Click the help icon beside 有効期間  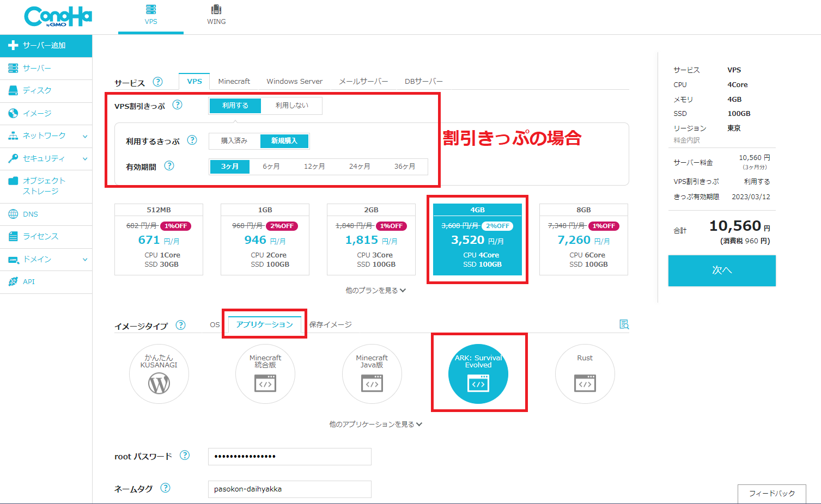click(169, 166)
